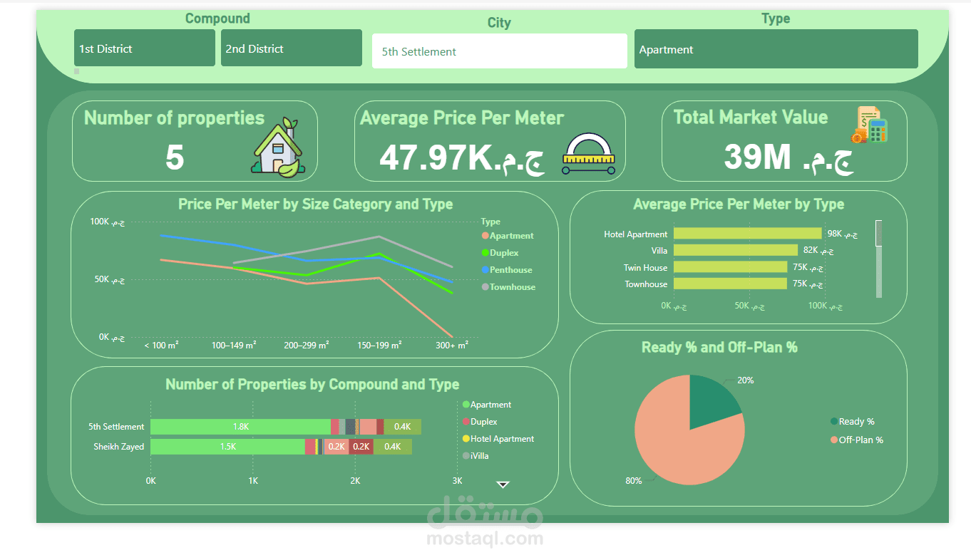Viewport: 971px width, 560px height.
Task: Click the mostaql.com watermark link
Action: pyautogui.click(x=484, y=540)
